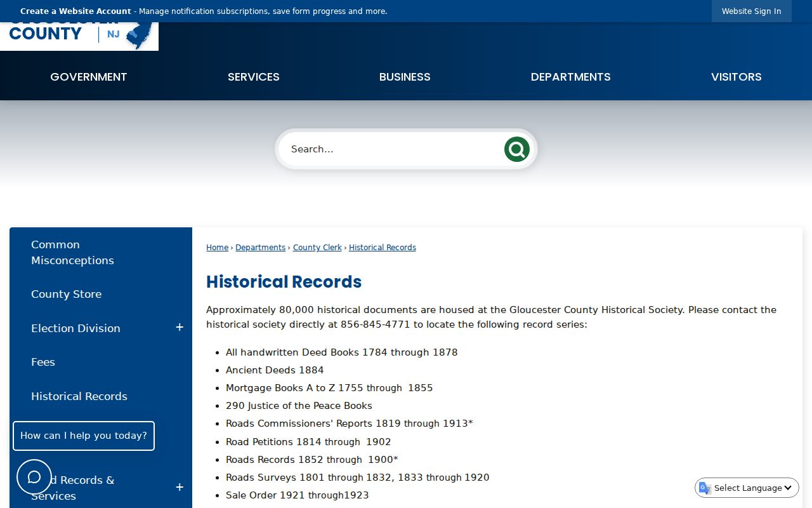Open the chat bubble assistant icon
Viewport: 812px width, 508px height.
34,477
